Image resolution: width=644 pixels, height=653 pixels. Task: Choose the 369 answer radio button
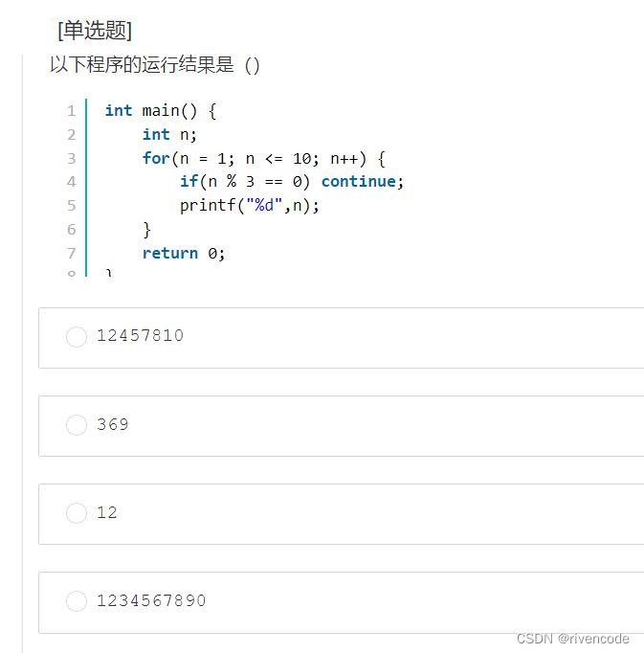77,425
